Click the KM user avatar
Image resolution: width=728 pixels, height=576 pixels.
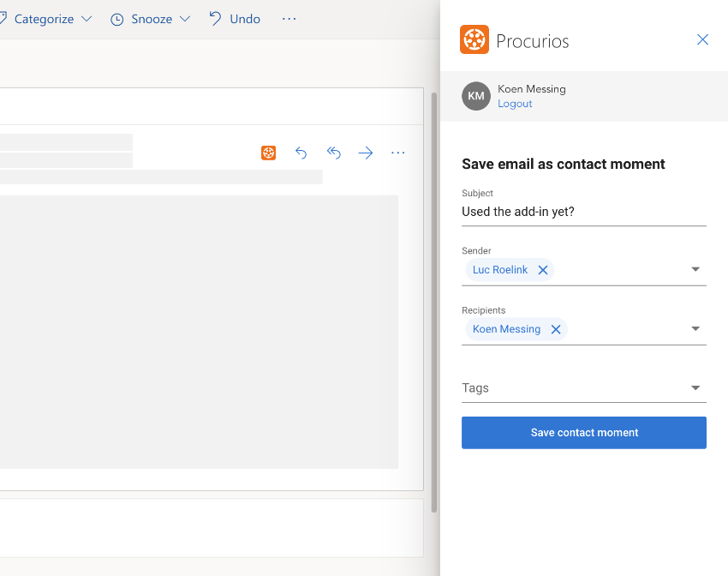[476, 96]
